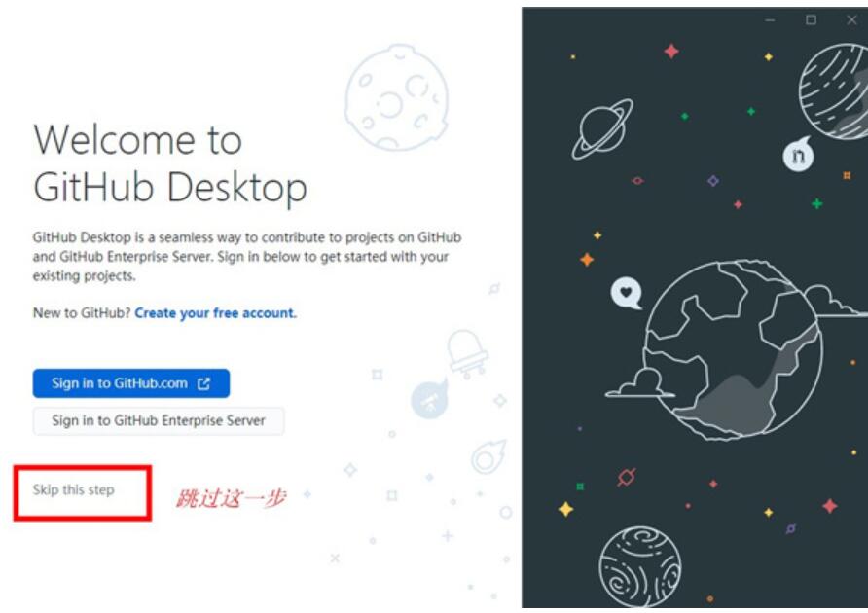
Task: Minimize the GitHub Desktop window
Action: (x=770, y=20)
